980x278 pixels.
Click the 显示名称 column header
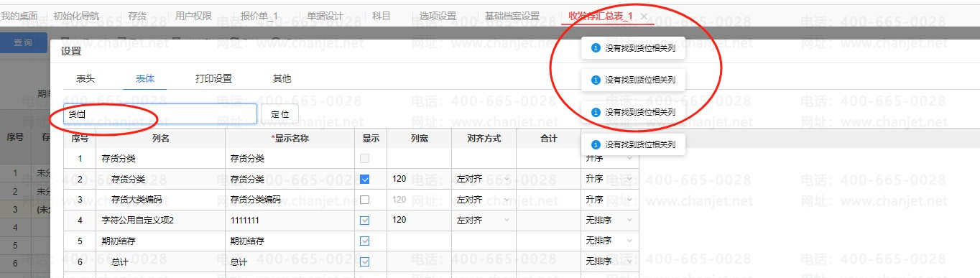(x=290, y=138)
